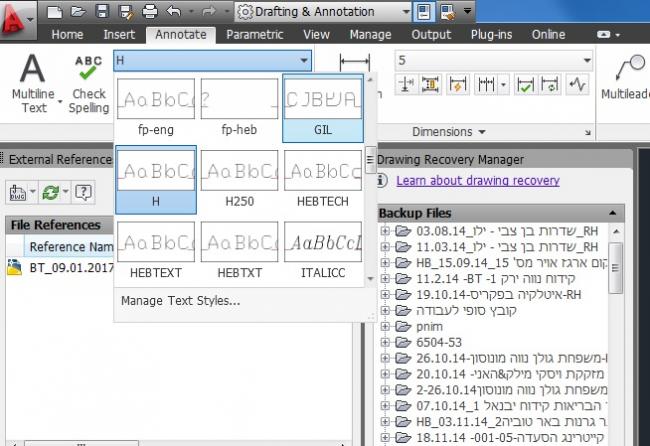
Task: Click the continue dimension icon
Action: point(486,85)
